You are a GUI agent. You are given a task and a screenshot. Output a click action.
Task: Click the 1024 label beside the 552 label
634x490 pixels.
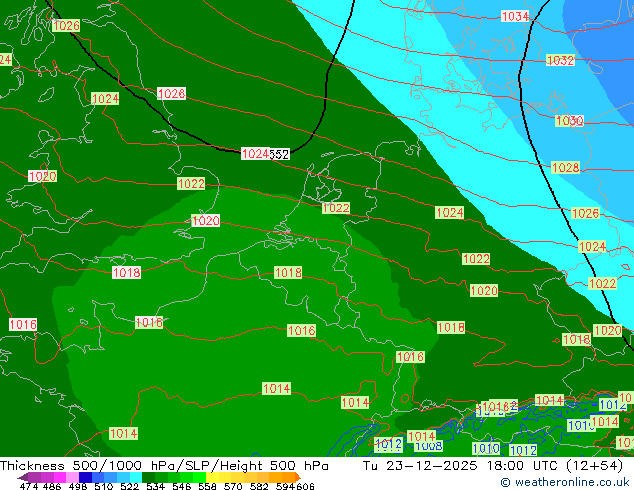click(x=255, y=154)
